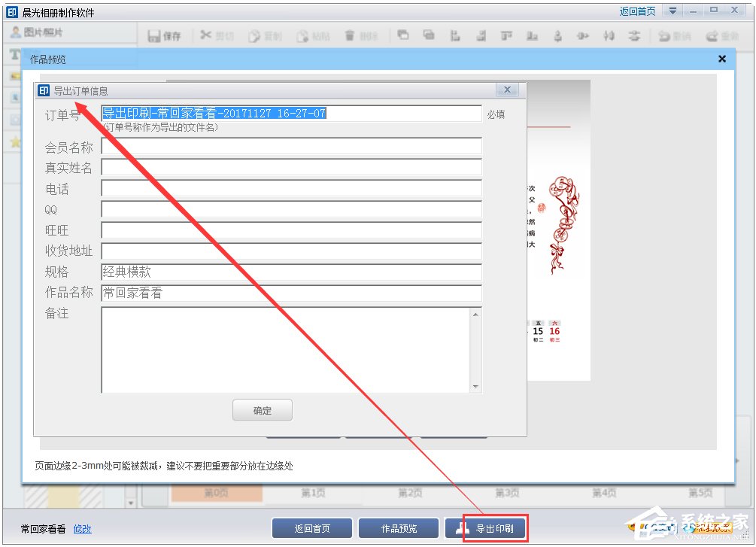
Task: Switch to the 第1页 page tab
Action: [x=314, y=492]
